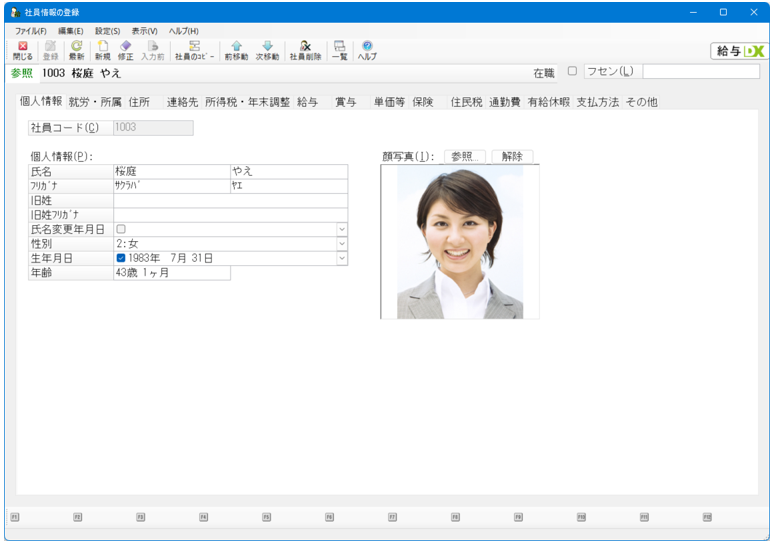Viewport: 771px width, 543px height.
Task: Open the ヘルプ toolbar icon
Action: 367,51
